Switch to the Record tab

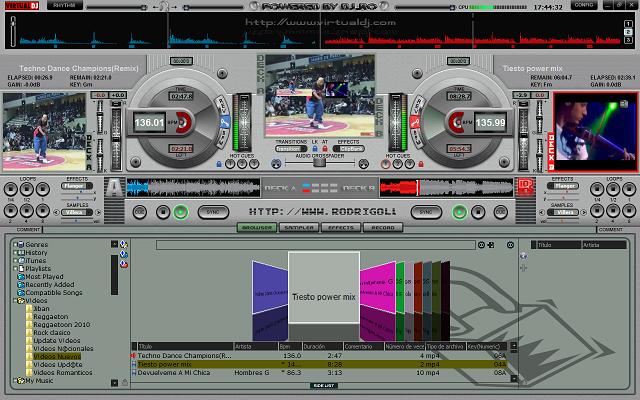point(383,227)
